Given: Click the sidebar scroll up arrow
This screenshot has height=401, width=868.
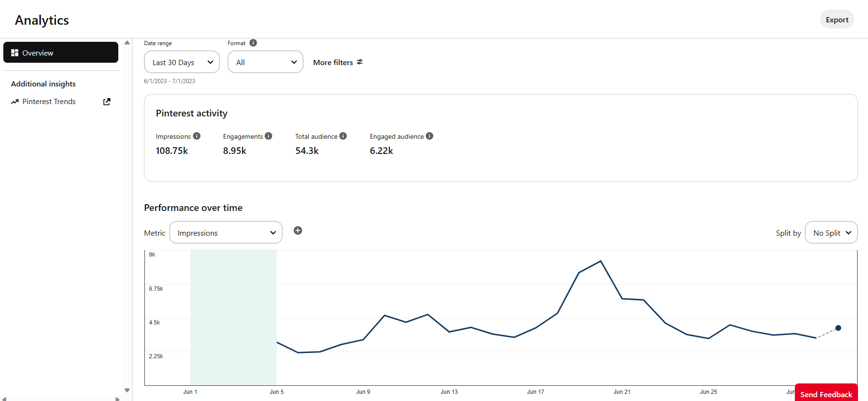Looking at the screenshot, I should [x=127, y=43].
